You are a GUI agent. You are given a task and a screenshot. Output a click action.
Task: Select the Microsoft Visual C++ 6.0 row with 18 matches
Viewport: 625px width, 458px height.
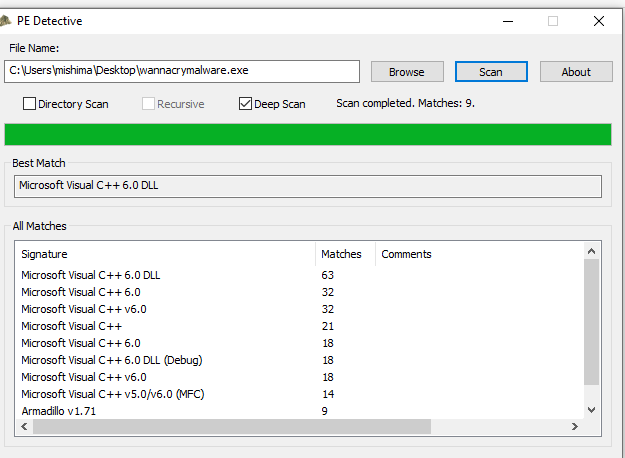tap(299, 343)
